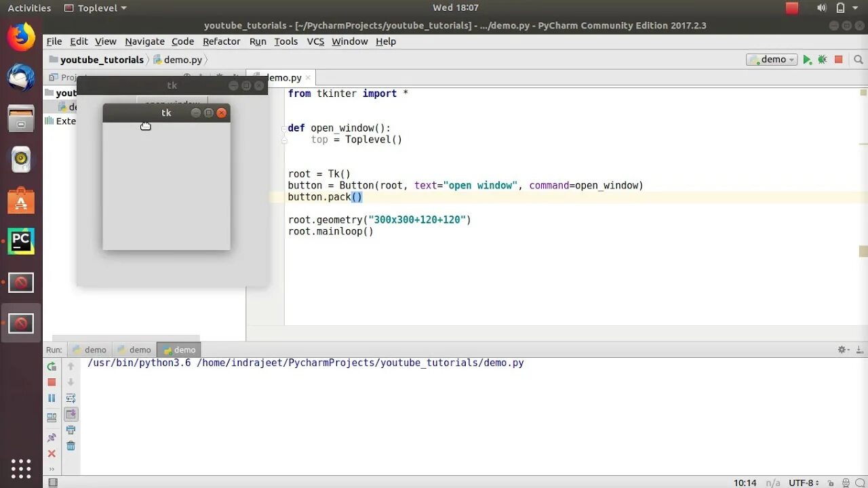Open PyCharm from the dock
The width and height of the screenshot is (868, 488).
(21, 241)
